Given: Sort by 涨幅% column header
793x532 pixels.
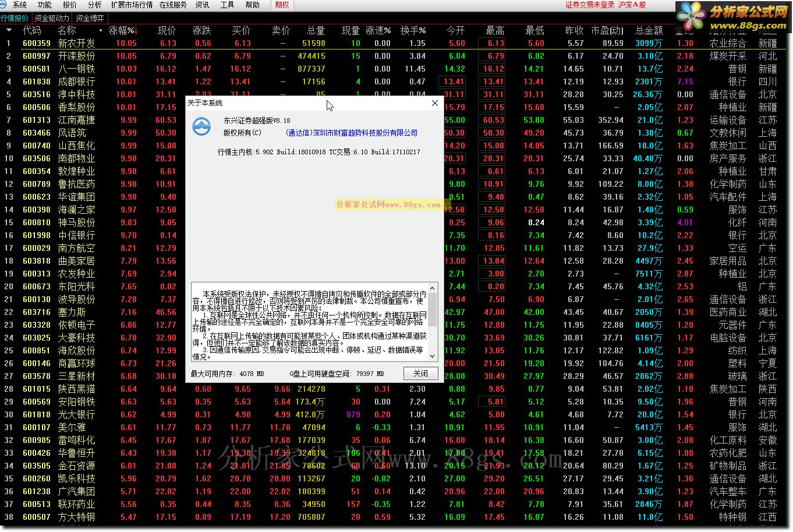Looking at the screenshot, I should tap(123, 30).
